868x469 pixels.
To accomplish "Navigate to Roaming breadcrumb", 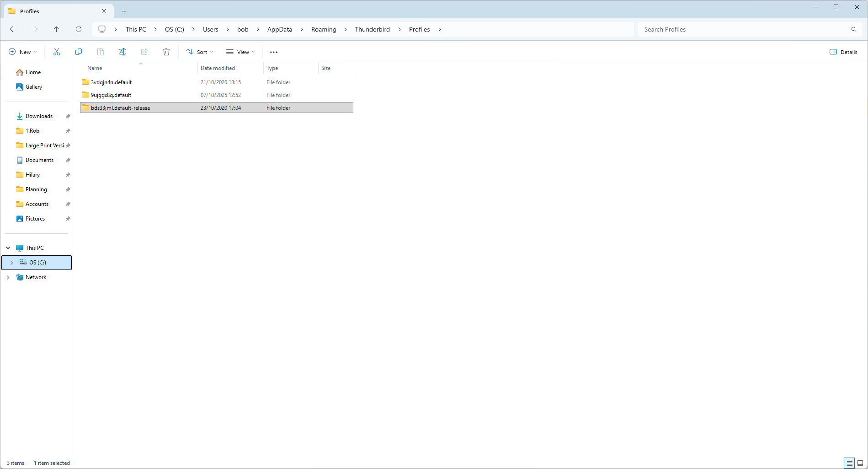I will pyautogui.click(x=324, y=29).
